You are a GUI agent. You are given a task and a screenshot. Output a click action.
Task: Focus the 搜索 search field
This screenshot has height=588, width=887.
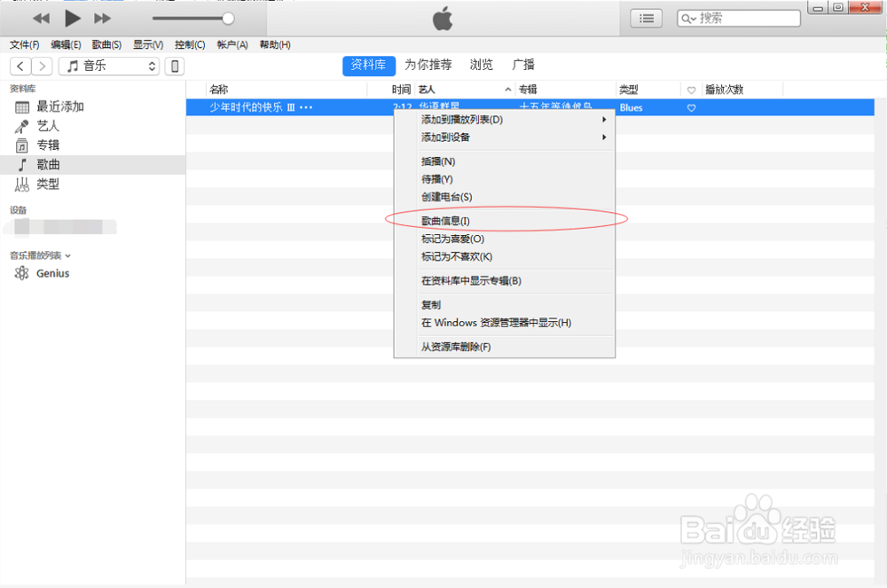coord(739,19)
